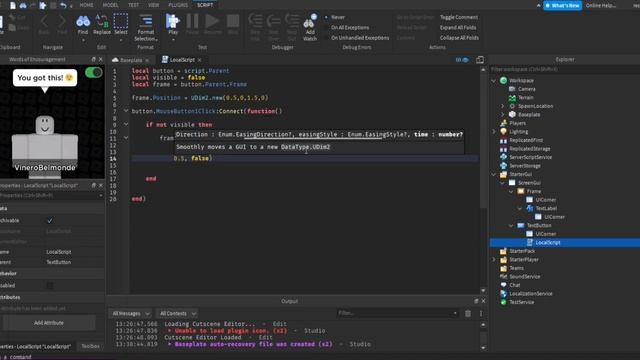Collapse the TextButton tree node

tap(511, 225)
